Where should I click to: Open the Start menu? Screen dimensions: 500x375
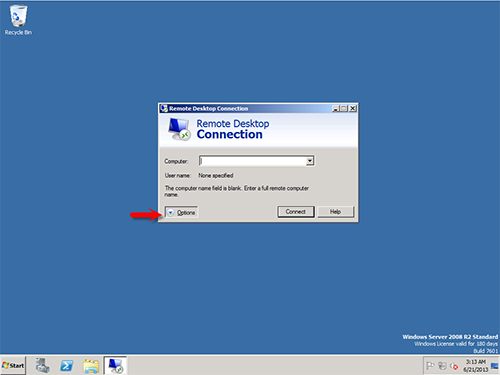[x=13, y=366]
